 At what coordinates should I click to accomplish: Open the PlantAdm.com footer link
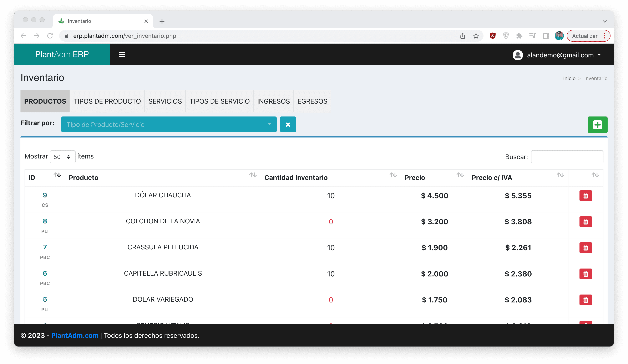[75, 335]
